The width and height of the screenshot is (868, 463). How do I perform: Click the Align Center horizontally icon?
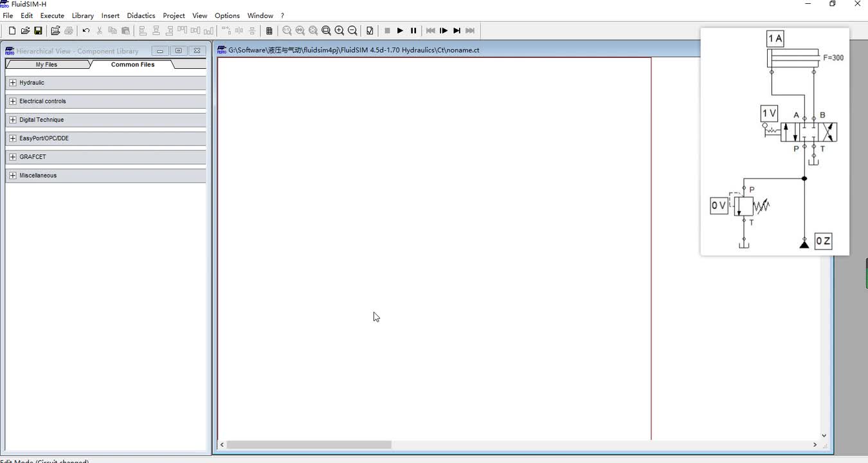click(156, 31)
